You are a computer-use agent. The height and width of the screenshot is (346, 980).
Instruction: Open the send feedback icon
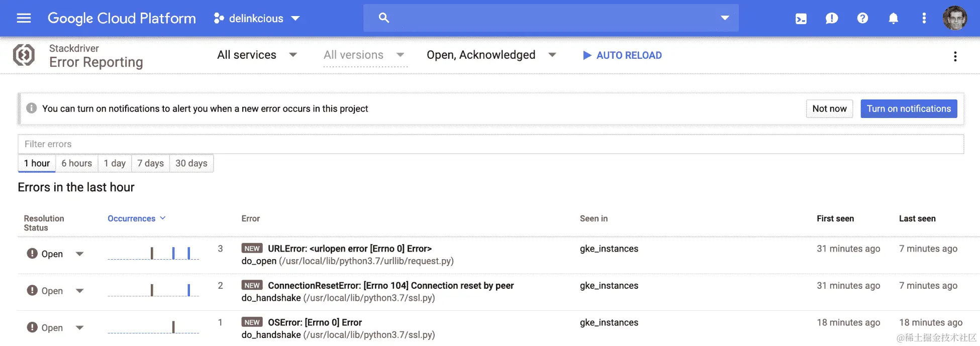click(832, 19)
